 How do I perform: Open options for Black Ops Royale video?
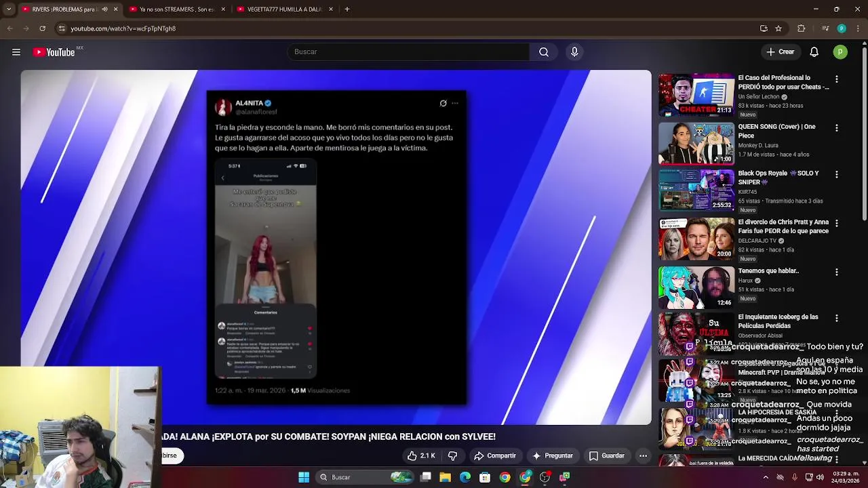tap(836, 175)
